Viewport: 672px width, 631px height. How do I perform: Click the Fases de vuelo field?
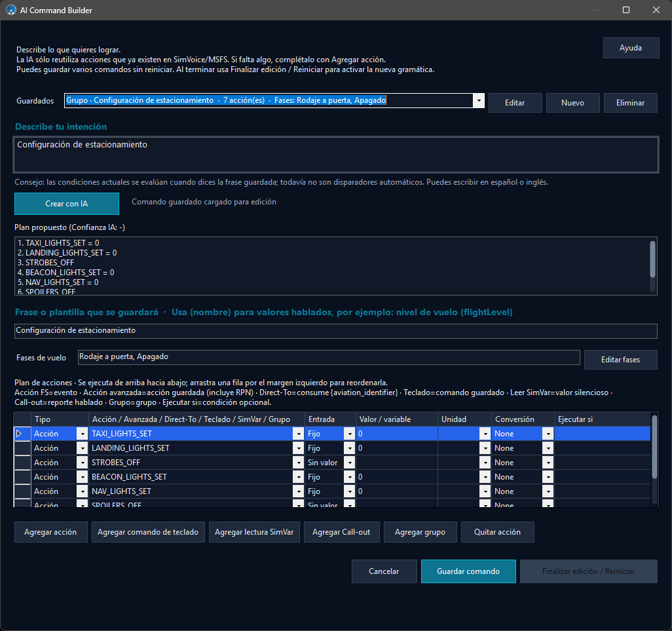[329, 357]
